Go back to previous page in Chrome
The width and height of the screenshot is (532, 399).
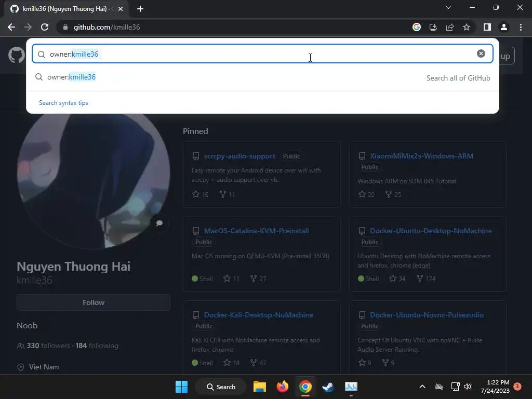(x=11, y=27)
